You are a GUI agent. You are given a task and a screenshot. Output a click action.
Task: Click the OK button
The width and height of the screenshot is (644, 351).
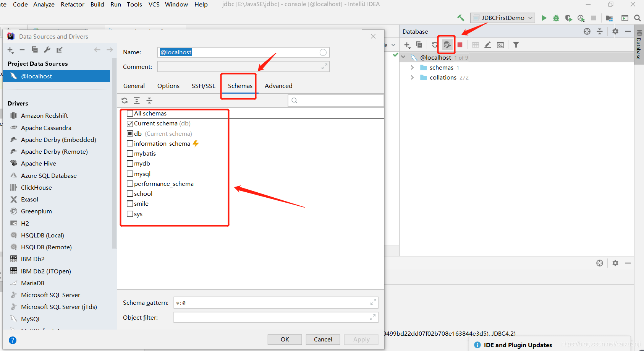click(x=285, y=340)
